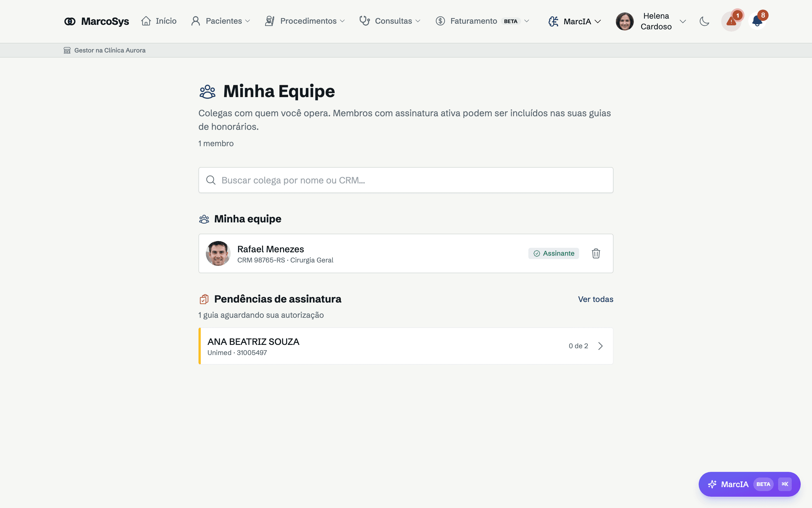The image size is (812, 508).
Task: Click the small team icon beside Minha equipe
Action: tap(204, 219)
